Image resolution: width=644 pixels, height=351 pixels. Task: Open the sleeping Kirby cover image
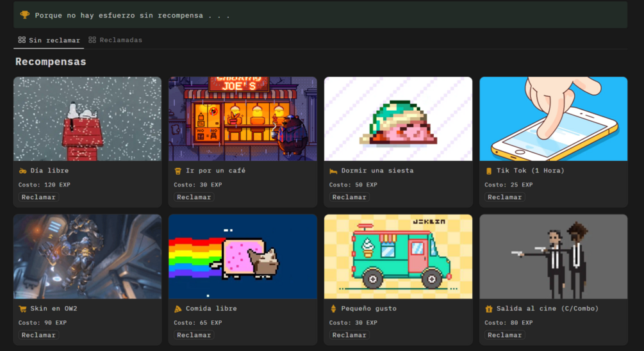click(x=398, y=118)
